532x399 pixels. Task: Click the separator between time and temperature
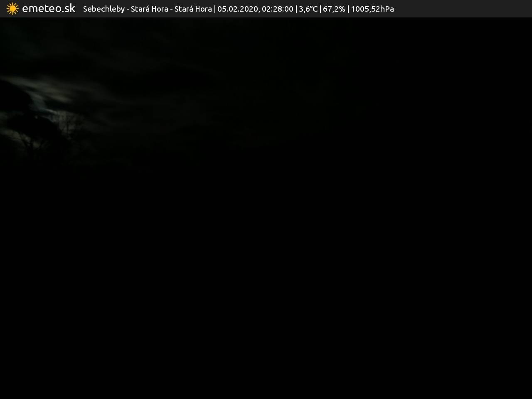click(296, 9)
